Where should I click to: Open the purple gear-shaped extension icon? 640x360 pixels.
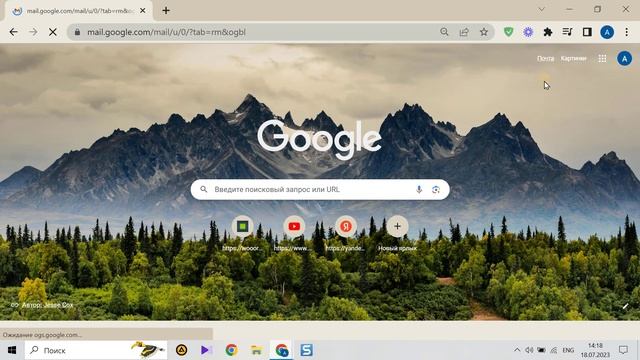[x=528, y=32]
